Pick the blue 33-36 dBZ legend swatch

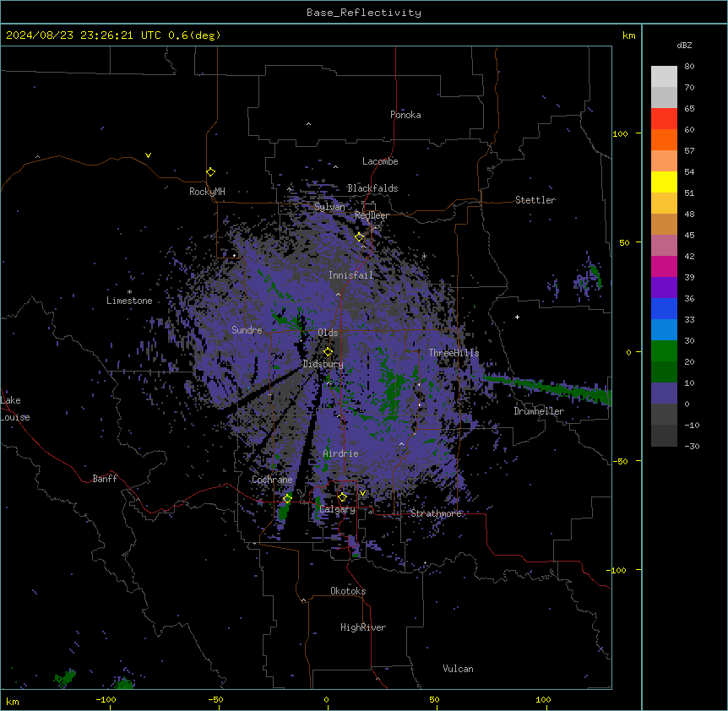point(664,308)
